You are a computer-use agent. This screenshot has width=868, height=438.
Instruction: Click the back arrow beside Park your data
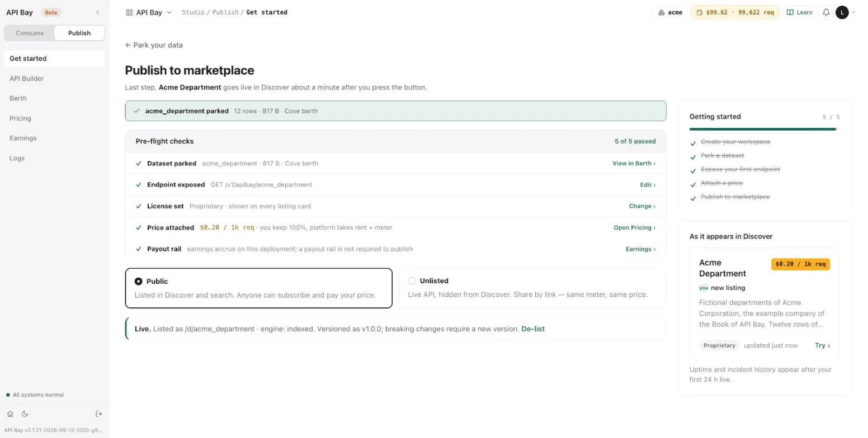(x=128, y=45)
